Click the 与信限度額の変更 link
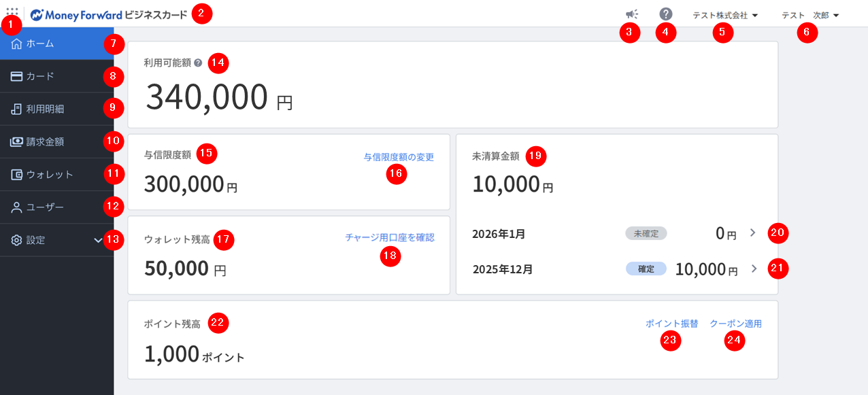This screenshot has height=395, width=868. 399,157
